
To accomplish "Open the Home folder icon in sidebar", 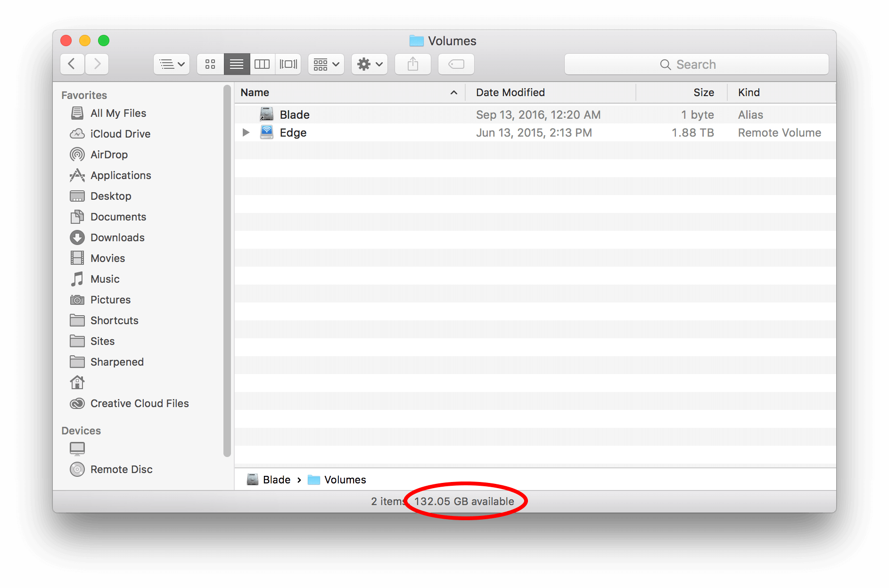I will coord(77,383).
